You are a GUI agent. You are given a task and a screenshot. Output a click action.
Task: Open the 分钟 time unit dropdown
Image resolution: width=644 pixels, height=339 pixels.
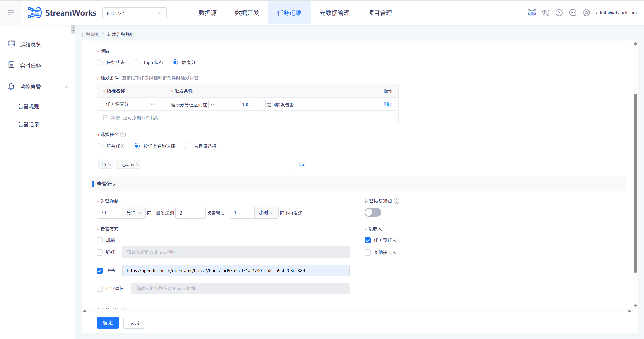[134, 213]
